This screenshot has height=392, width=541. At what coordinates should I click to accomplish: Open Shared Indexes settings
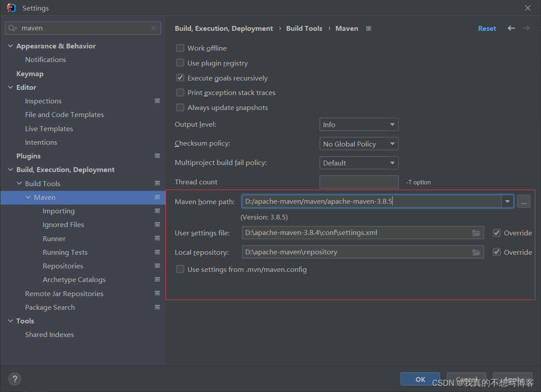(x=49, y=334)
